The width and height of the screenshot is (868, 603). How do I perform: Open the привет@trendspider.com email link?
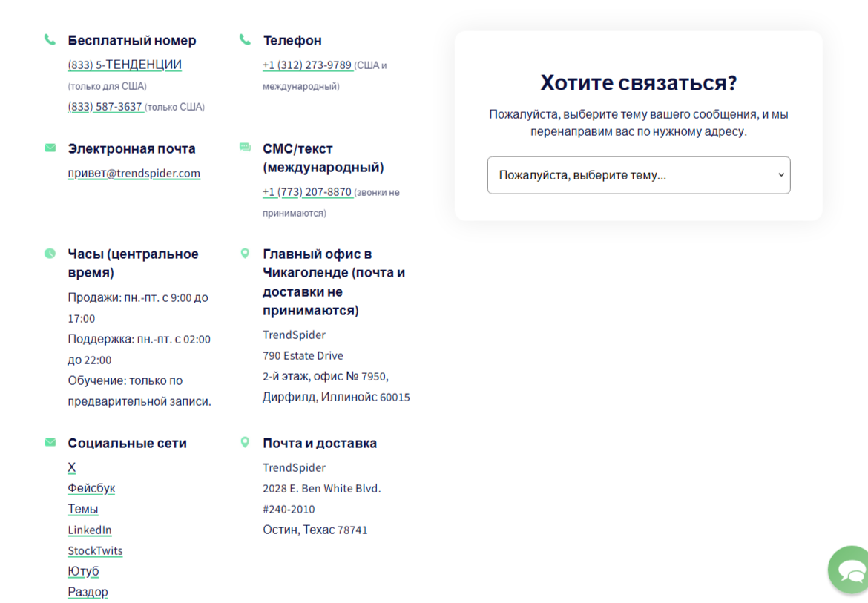pos(134,173)
